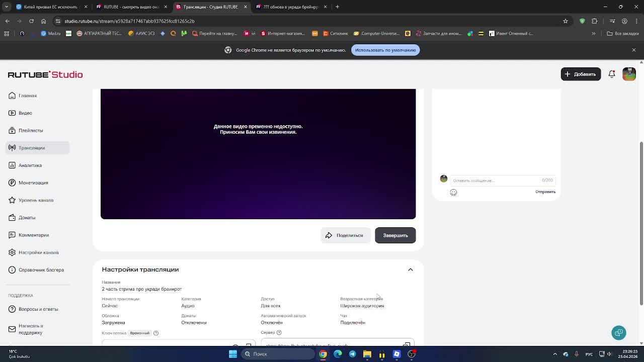Click the browser home button
Image resolution: width=644 pixels, height=362 pixels.
click(x=43, y=21)
